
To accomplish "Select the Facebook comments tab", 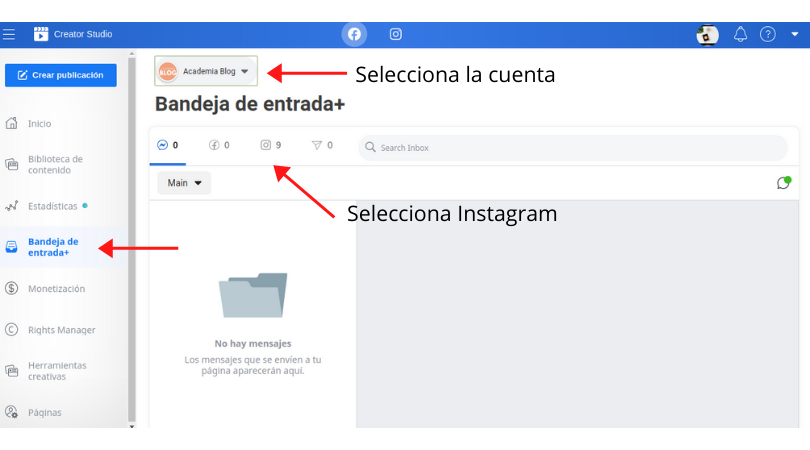I will (x=219, y=145).
